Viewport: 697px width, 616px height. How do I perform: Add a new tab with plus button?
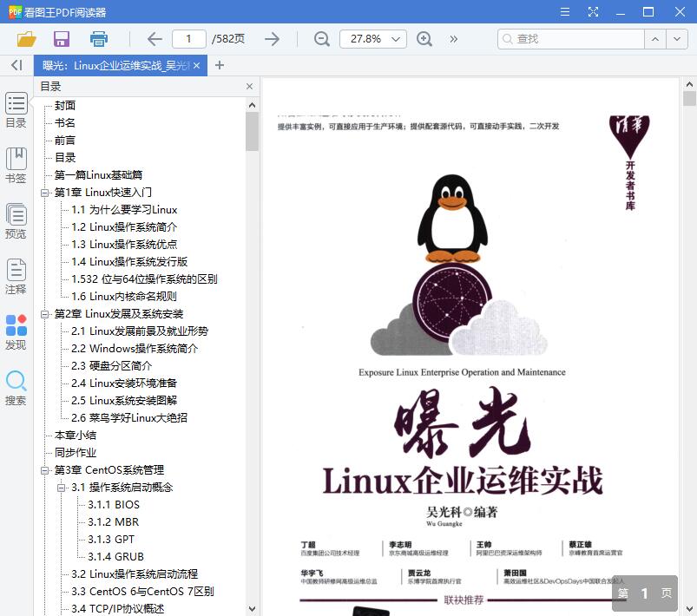tap(219, 65)
